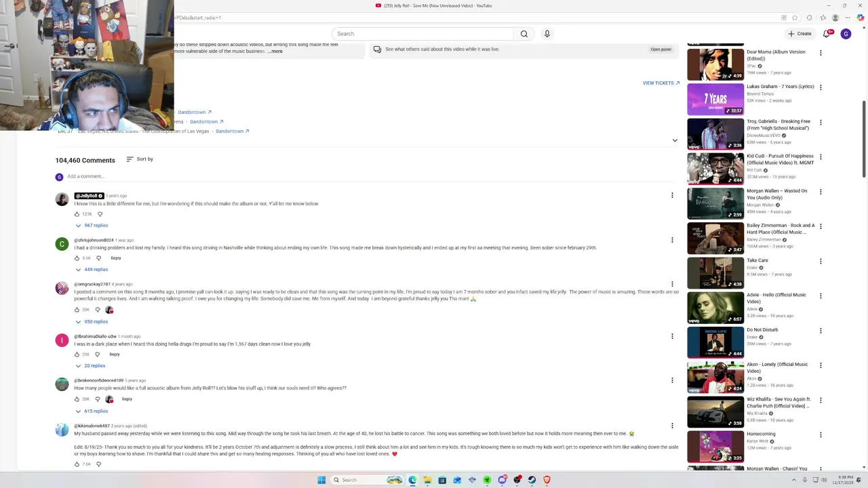Open more options for Akon Lonely video

pyautogui.click(x=821, y=365)
